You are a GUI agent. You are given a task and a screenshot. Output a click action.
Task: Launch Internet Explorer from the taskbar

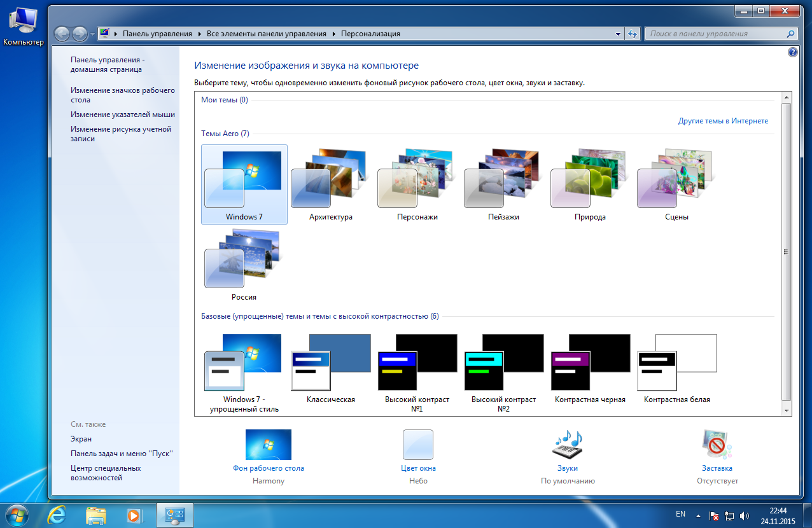click(57, 515)
